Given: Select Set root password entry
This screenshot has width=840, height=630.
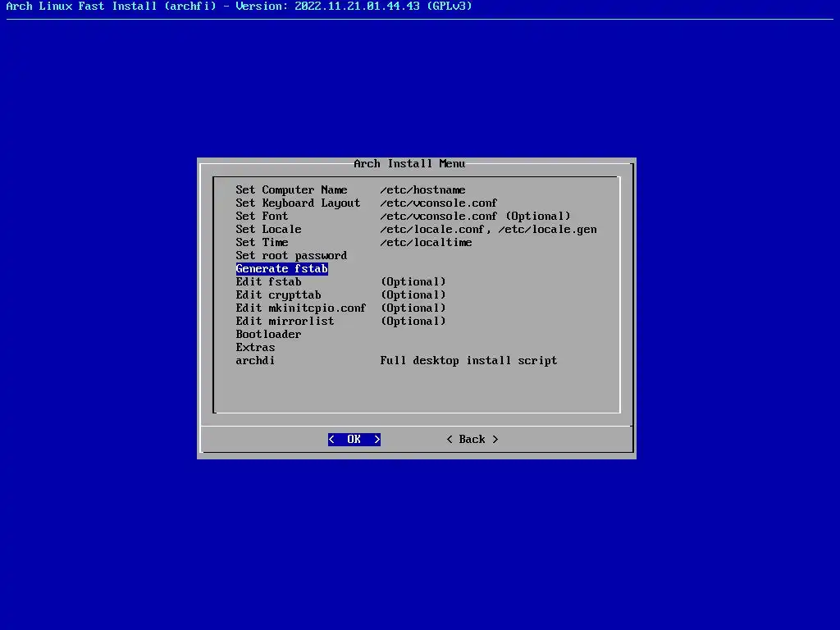Looking at the screenshot, I should 291,256.
